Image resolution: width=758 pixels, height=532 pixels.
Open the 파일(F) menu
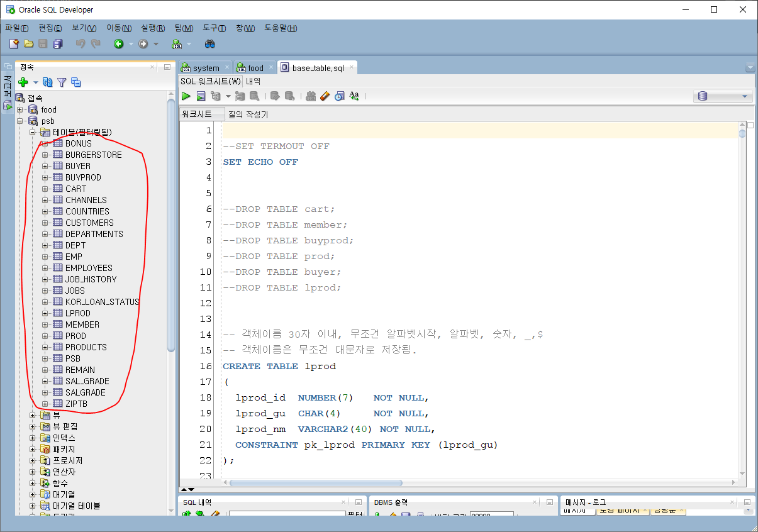pyautogui.click(x=17, y=28)
